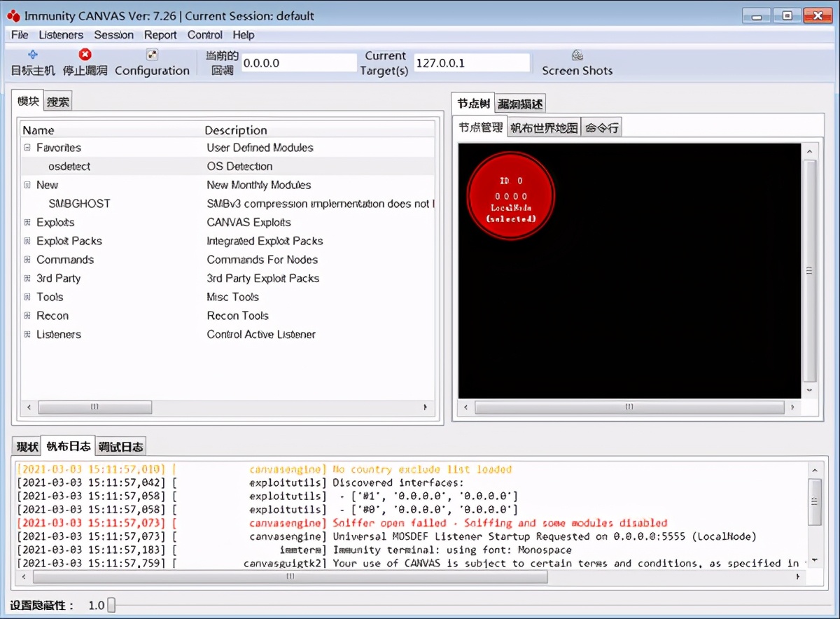Screen dimensions: 840x619
Task: Click the 设置隐蔽性 covertness slider handle
Action: (x=111, y=605)
